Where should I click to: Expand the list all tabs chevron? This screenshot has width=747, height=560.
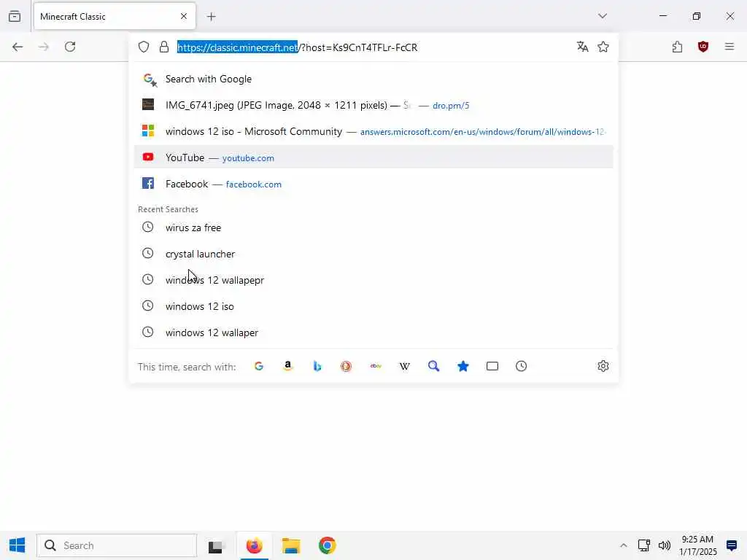(603, 16)
